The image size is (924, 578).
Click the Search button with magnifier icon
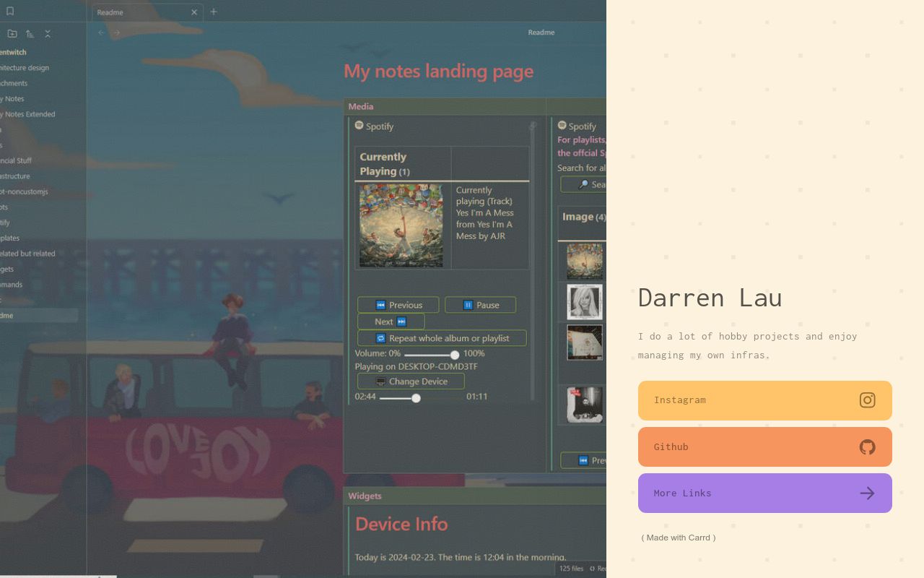coord(584,185)
